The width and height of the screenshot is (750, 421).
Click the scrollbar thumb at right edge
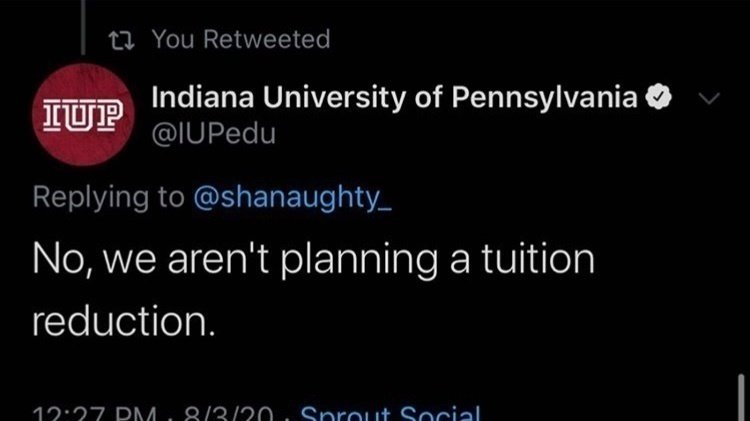tap(741, 398)
